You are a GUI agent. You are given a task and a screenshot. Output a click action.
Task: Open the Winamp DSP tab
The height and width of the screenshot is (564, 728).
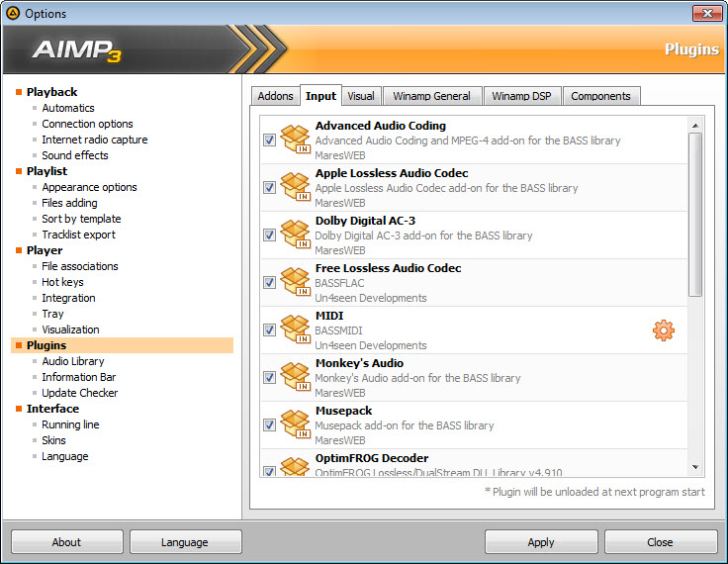pos(522,96)
